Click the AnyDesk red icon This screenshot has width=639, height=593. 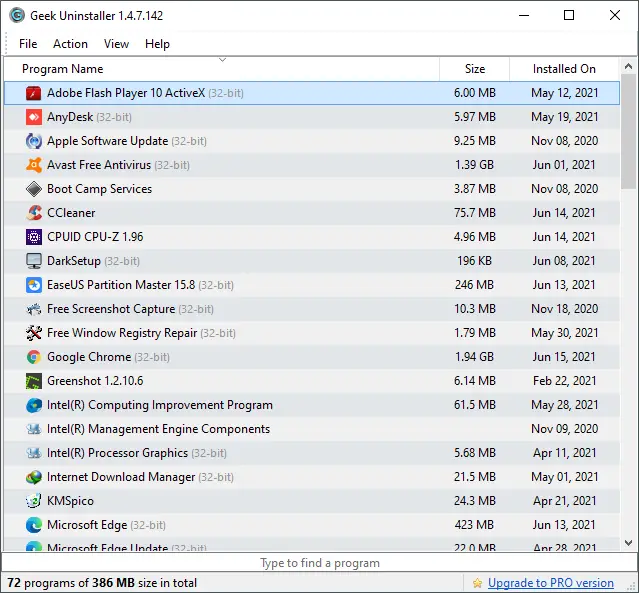point(33,117)
